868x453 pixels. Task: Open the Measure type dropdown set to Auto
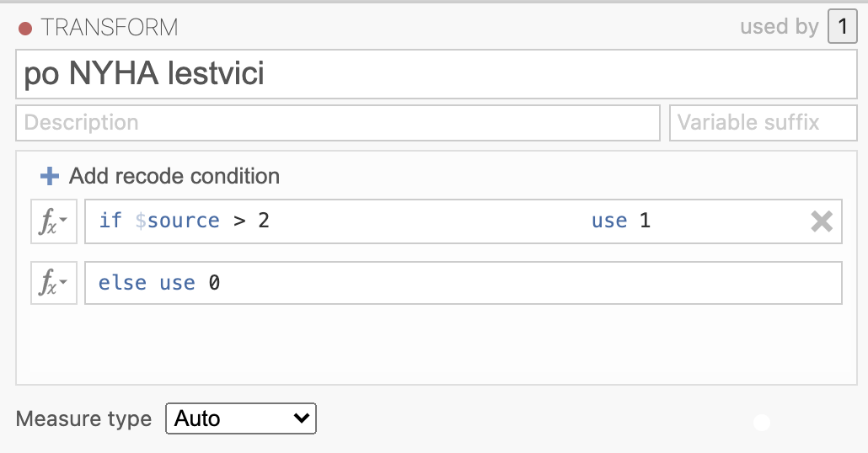point(241,418)
